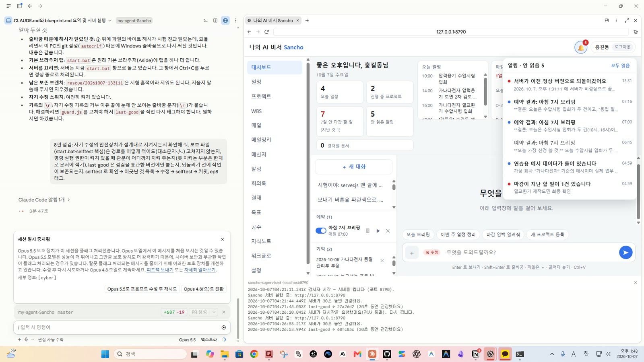Image resolution: width=644 pixels, height=362 pixels.
Task: Start a chat with + 새 대화
Action: pyautogui.click(x=354, y=167)
